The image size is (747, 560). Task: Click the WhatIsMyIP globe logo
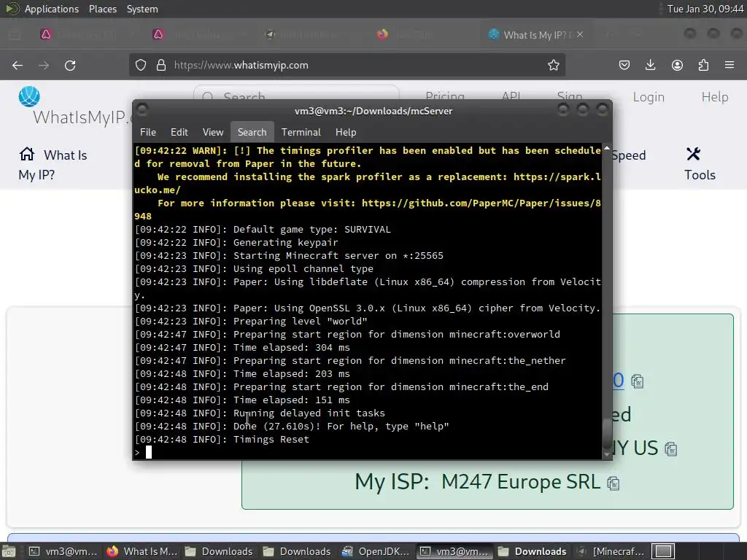(29, 97)
